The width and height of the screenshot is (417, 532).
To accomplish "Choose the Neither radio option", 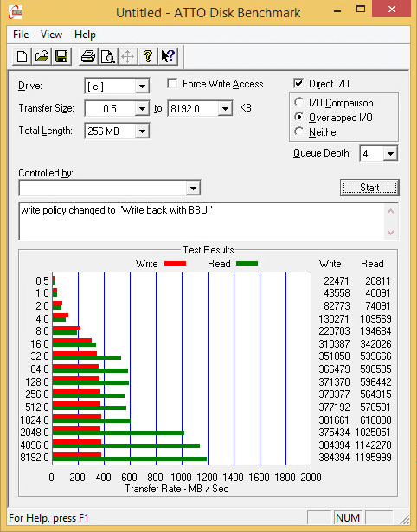I will pos(299,131).
